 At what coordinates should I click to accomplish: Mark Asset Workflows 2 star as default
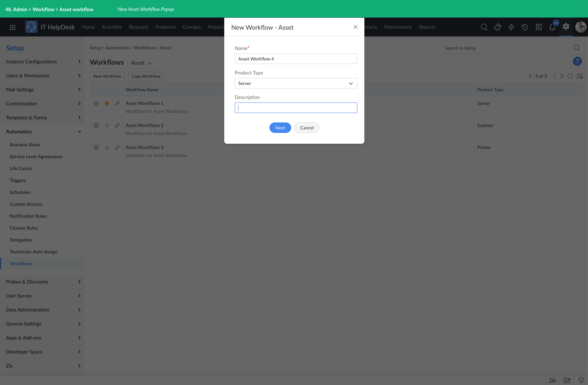pyautogui.click(x=107, y=125)
